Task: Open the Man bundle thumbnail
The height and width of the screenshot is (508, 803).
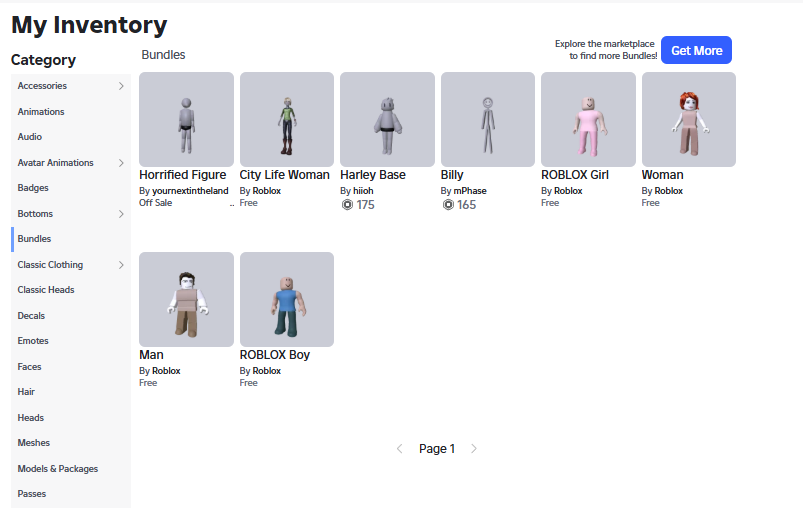Action: click(x=186, y=299)
